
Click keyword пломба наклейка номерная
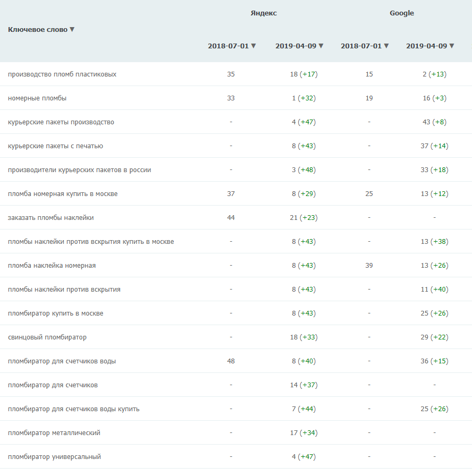(x=52, y=266)
